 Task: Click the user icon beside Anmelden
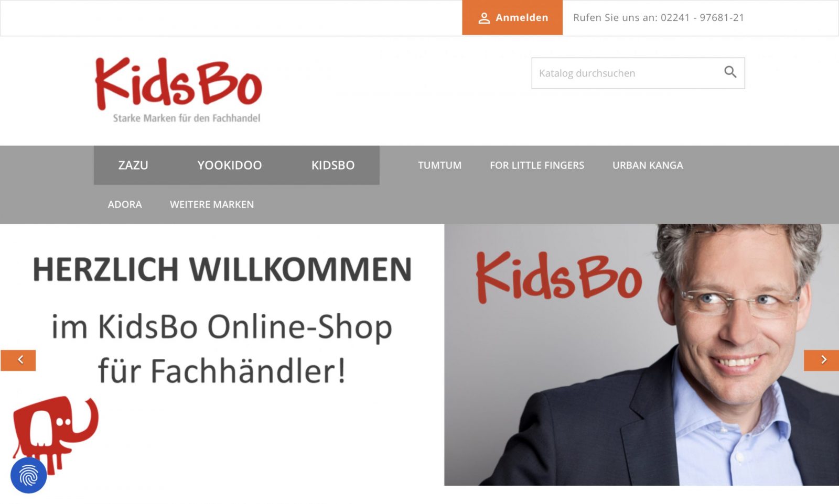484,18
